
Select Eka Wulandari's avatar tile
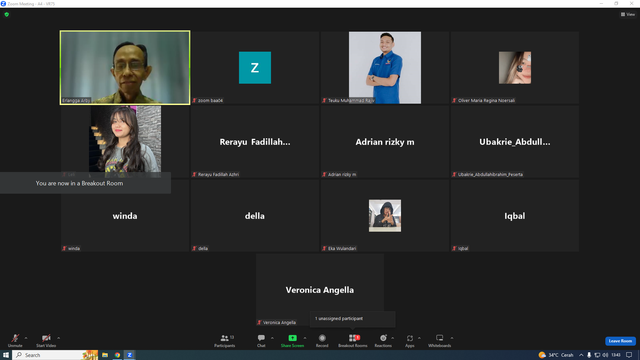point(384,216)
